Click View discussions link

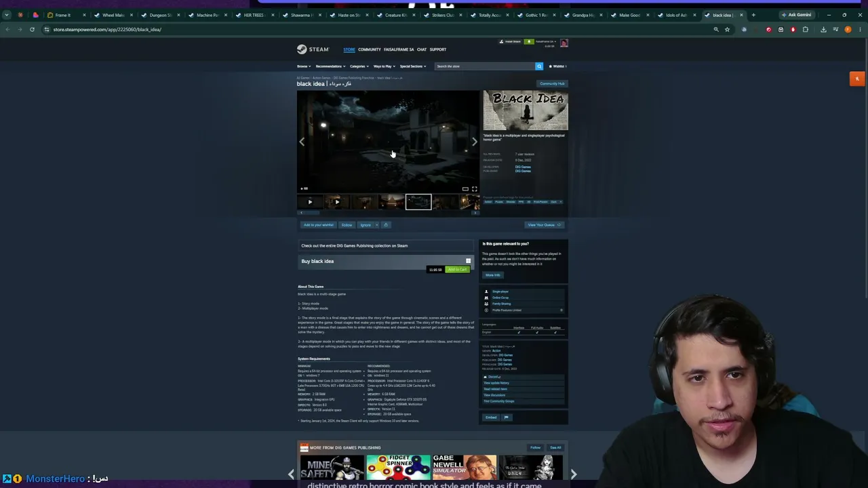point(494,395)
